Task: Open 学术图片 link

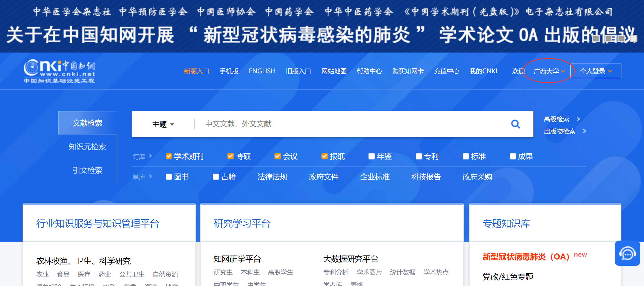Action: pyautogui.click(x=369, y=272)
